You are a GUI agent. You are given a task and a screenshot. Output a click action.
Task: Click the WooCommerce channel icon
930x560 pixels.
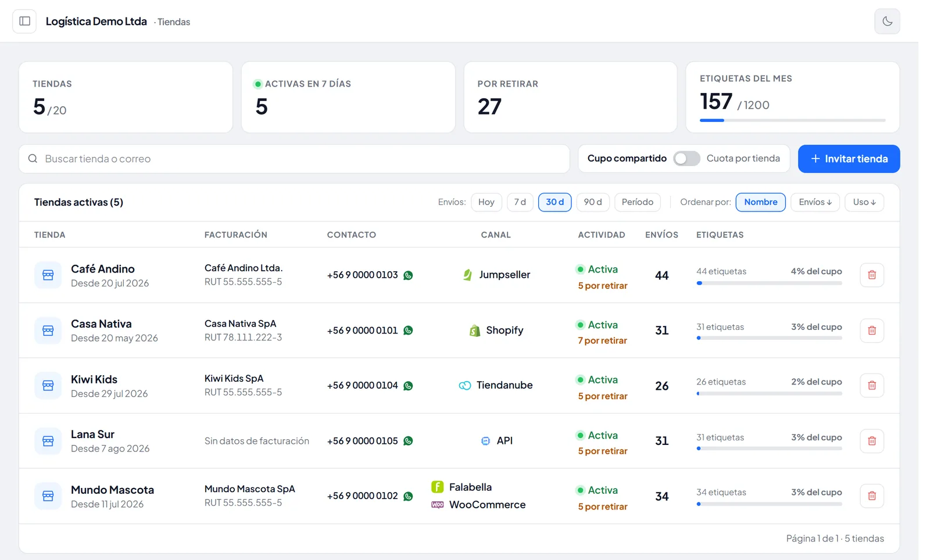pos(438,505)
